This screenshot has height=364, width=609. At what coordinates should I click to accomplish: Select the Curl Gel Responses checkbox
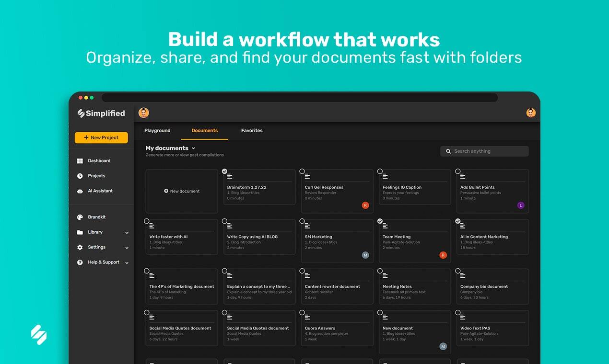coord(302,171)
